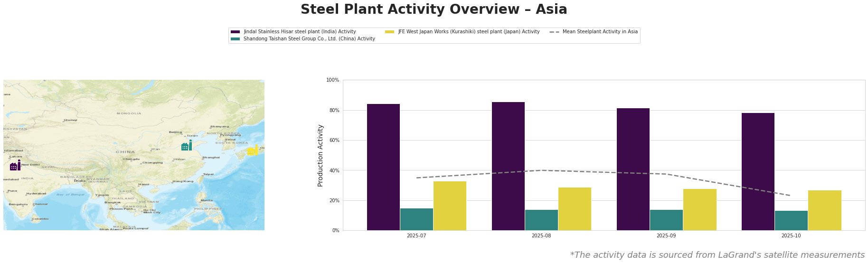
Task: Click the Production Activity axis title
Action: coord(321,155)
